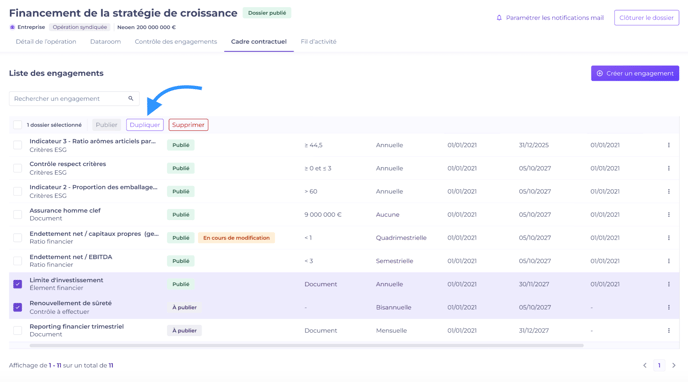Open the Endettement net / capitaux propres row's three-dot menu
The width and height of the screenshot is (688, 382).
(x=669, y=238)
